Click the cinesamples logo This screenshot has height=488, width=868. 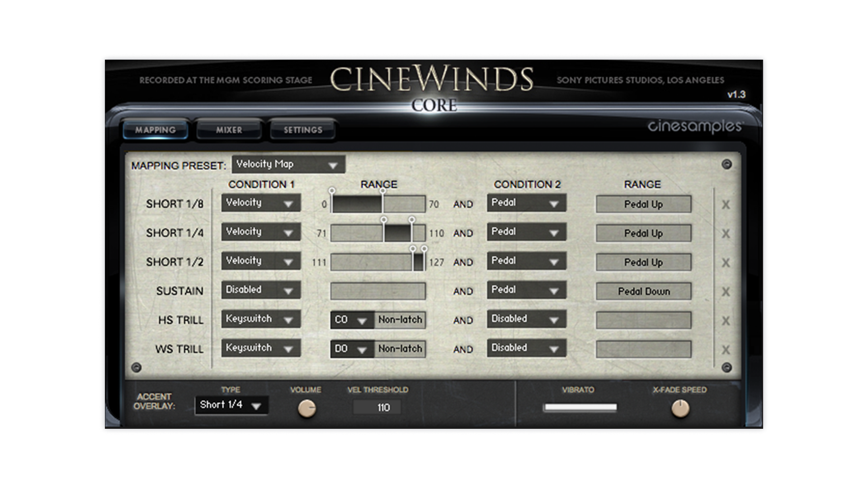[695, 126]
